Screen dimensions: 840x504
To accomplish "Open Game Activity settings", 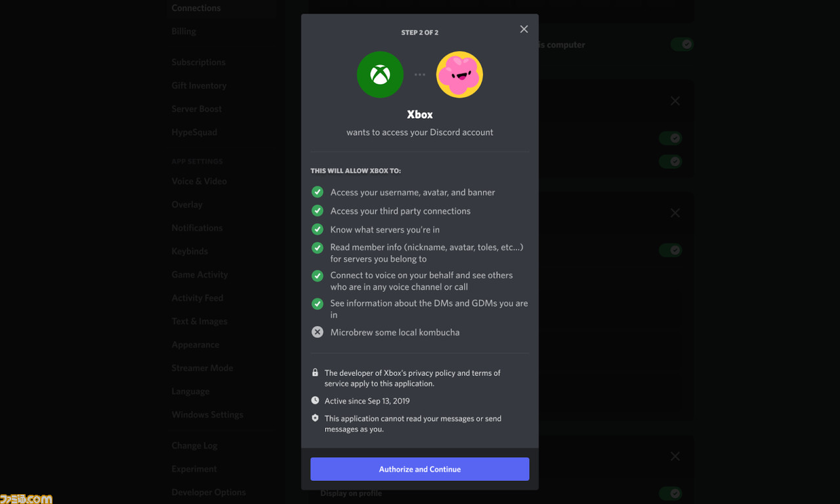I will pos(200,274).
